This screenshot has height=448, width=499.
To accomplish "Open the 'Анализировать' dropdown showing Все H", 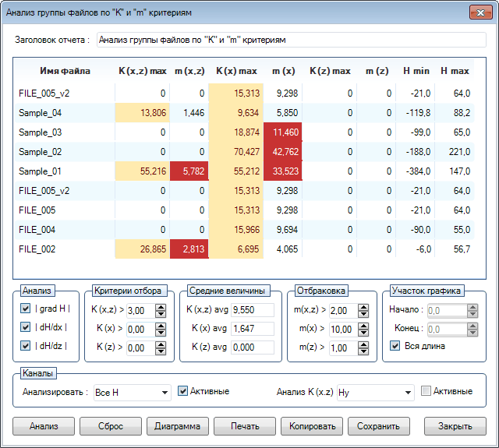I will 131,393.
